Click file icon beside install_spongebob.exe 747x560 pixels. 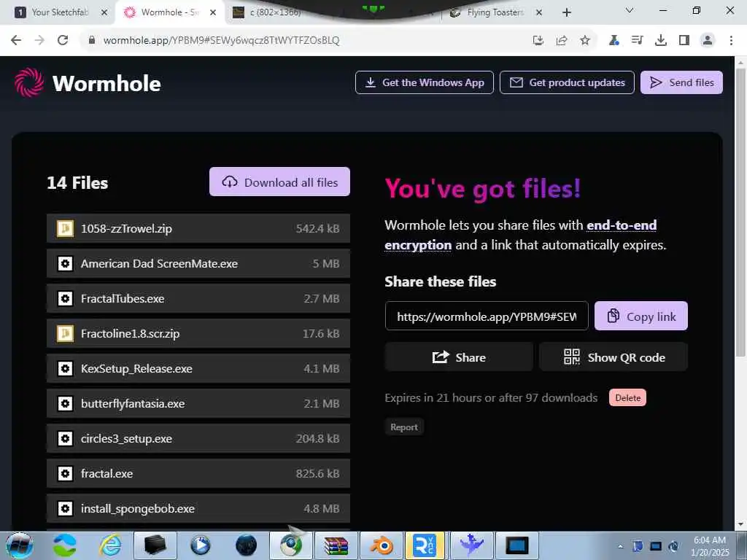(65, 508)
